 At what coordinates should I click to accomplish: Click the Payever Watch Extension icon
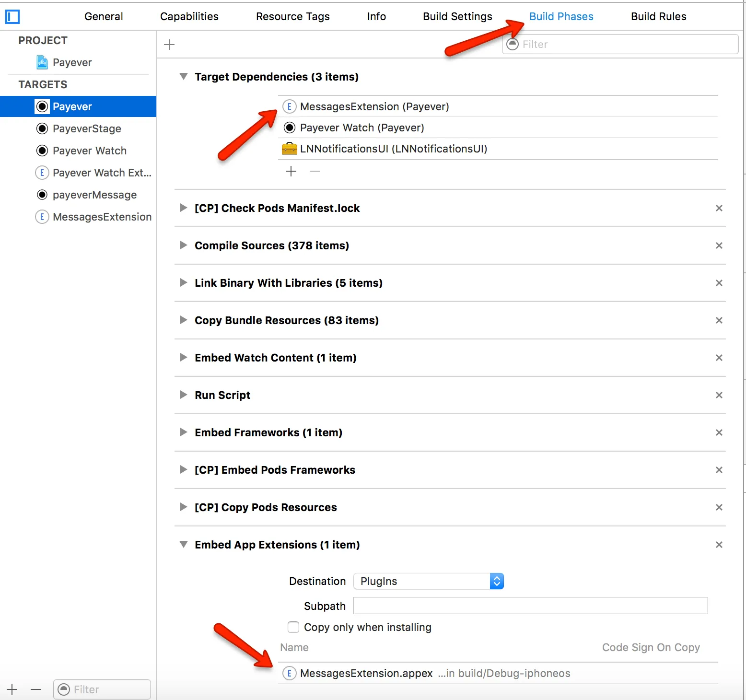coord(42,173)
